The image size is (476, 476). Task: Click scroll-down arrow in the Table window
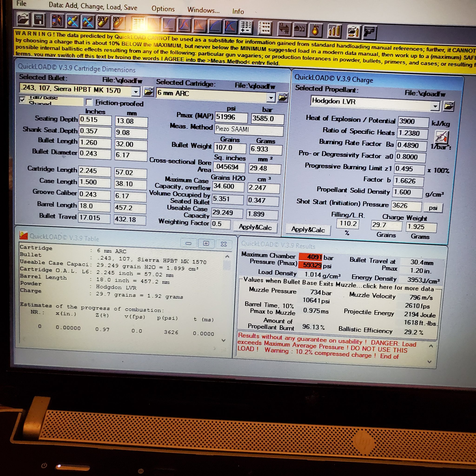pyautogui.click(x=223, y=340)
